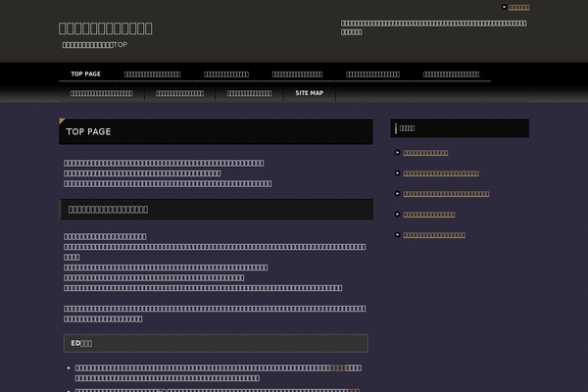Click the large site title in header

tap(106, 28)
